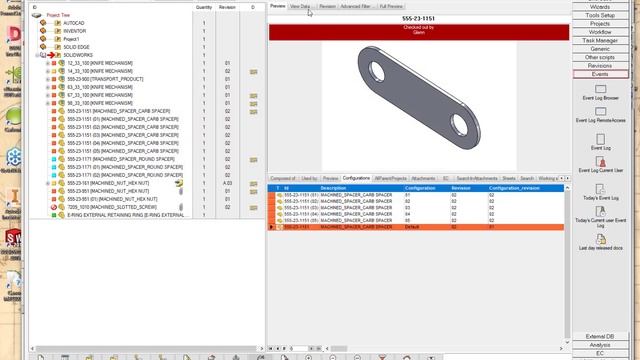The image size is (640, 360).
Task: Switch to the Composed of tab
Action: pyautogui.click(x=283, y=178)
